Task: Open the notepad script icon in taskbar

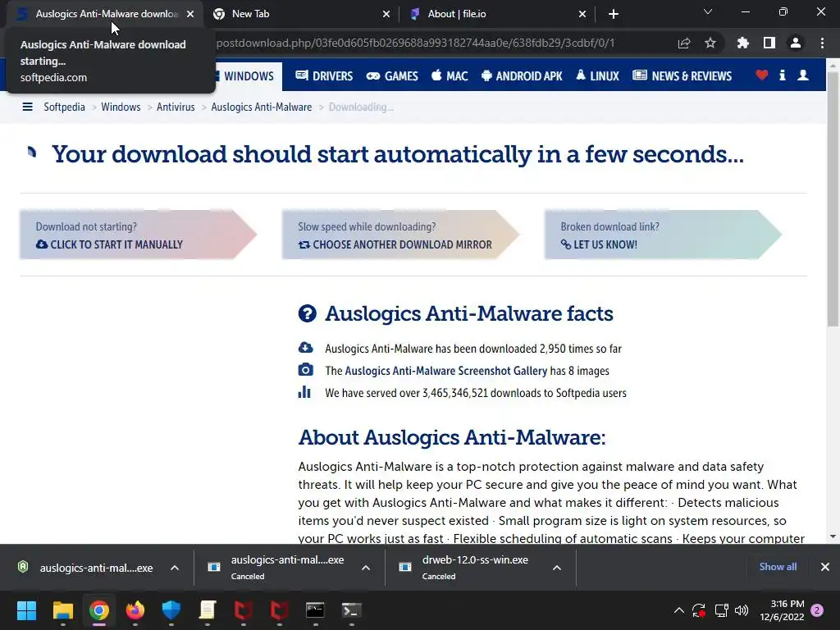Action: tap(208, 610)
